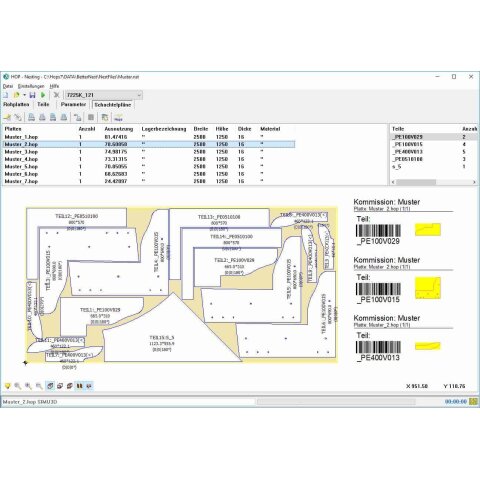This screenshot has width=480, height=480.
Task: Click the progress bar in the status bar
Action: coord(336,402)
